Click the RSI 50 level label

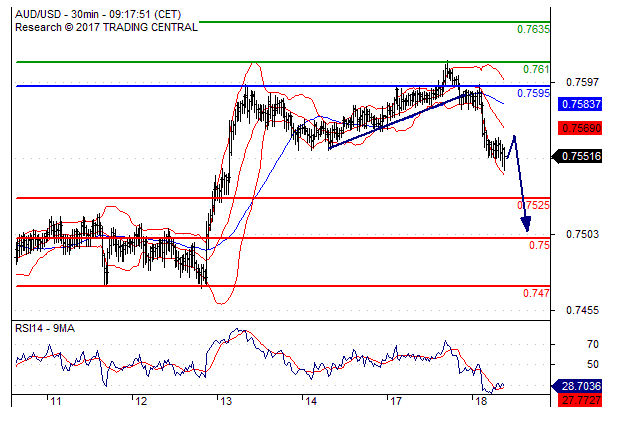pos(593,364)
